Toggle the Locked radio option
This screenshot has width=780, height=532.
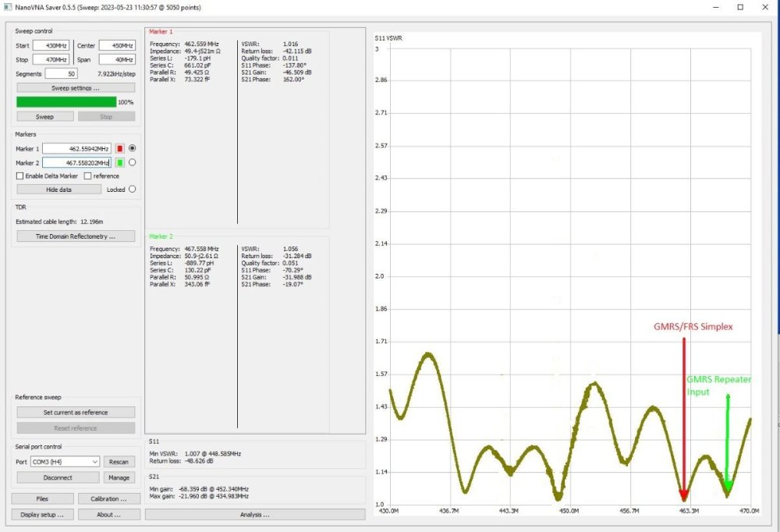click(132, 189)
